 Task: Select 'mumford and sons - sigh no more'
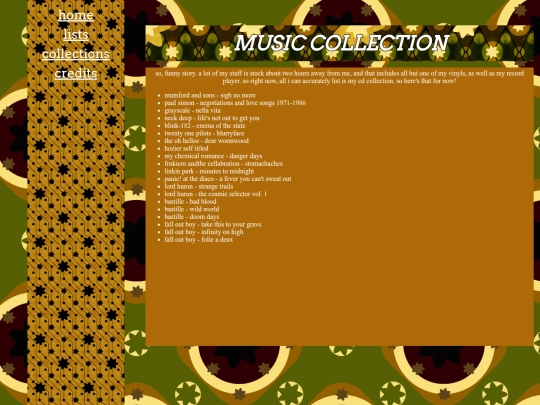click(210, 95)
